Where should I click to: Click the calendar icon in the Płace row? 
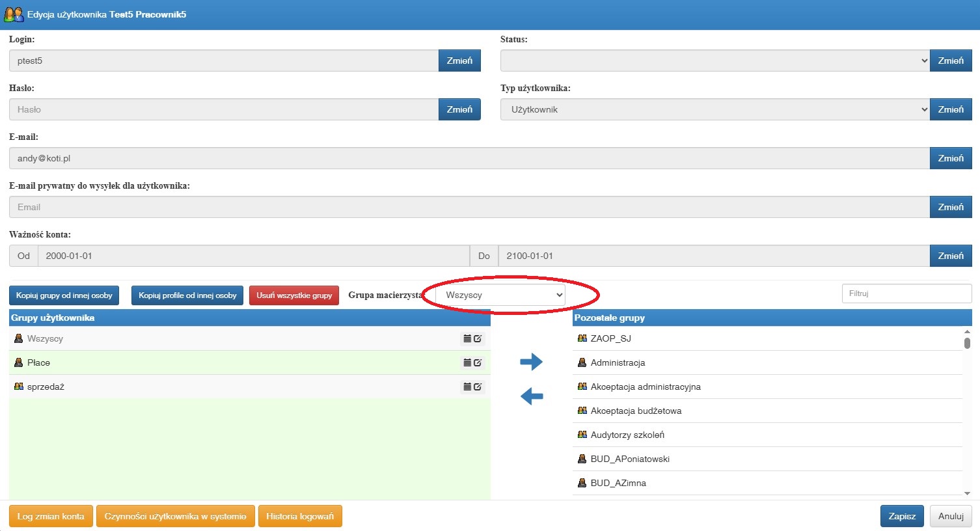point(467,362)
